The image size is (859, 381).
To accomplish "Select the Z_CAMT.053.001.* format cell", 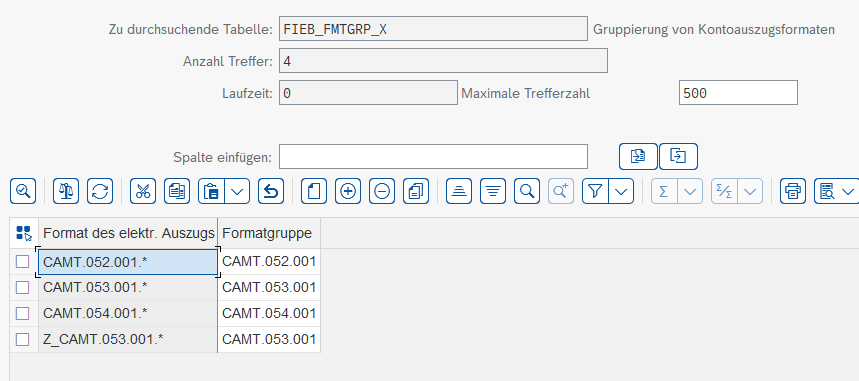I will 128,340.
